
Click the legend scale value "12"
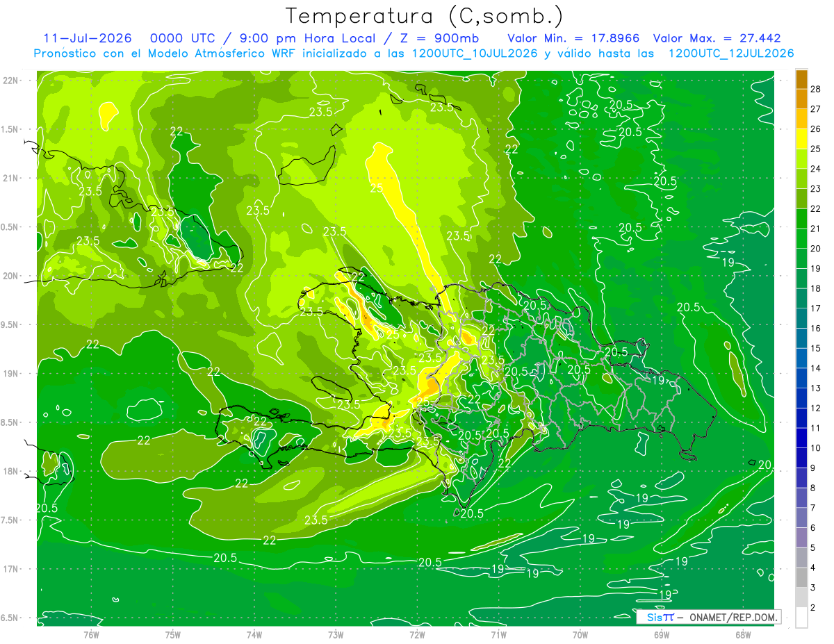(x=817, y=408)
